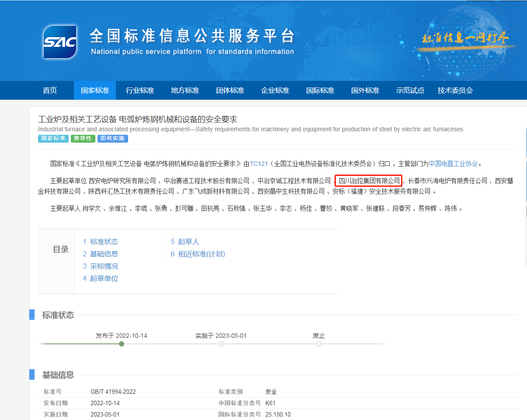Jump to 4 起草单位 in contents
527x420 pixels.
101,278
